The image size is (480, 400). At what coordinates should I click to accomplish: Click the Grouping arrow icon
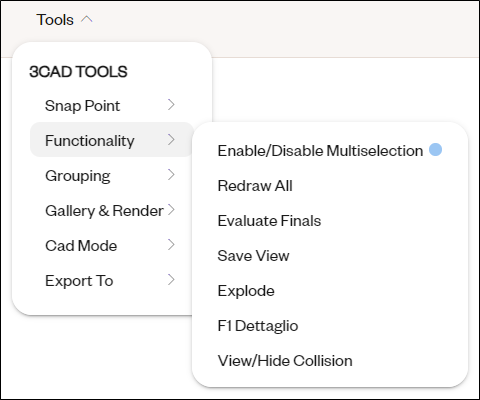(x=171, y=175)
